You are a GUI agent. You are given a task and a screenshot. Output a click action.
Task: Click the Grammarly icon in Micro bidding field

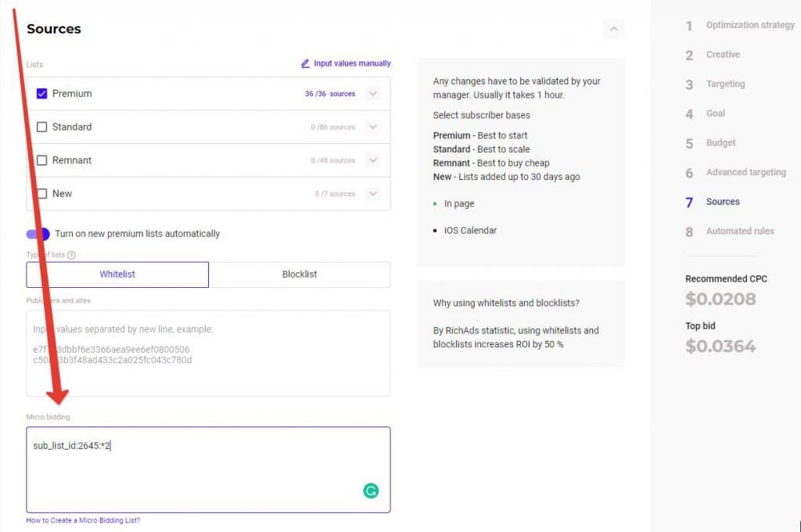pos(371,491)
